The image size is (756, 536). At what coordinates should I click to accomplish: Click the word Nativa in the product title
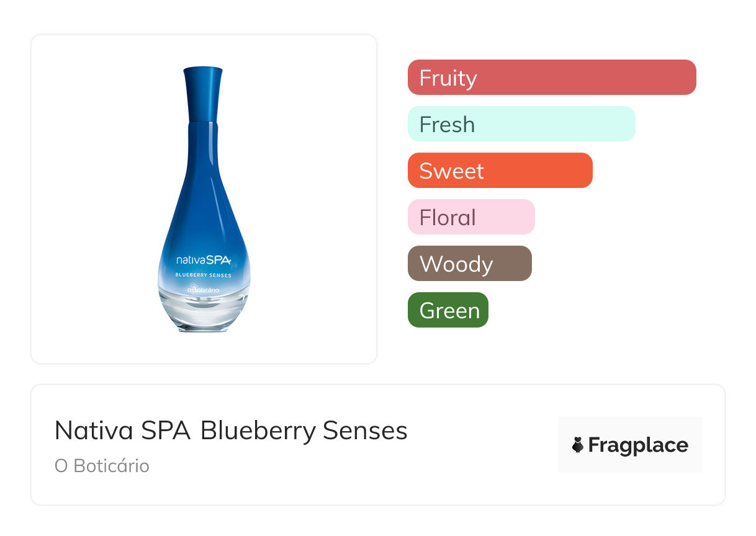pyautogui.click(x=94, y=431)
